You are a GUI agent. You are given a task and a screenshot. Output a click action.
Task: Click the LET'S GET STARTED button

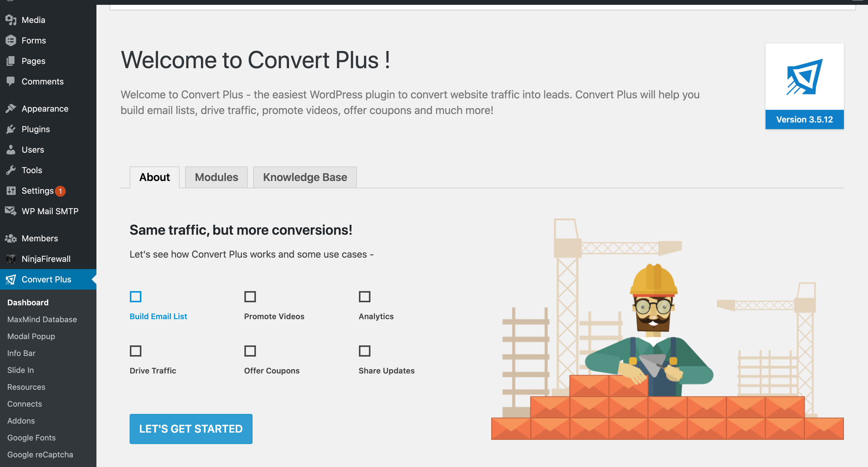tap(191, 429)
